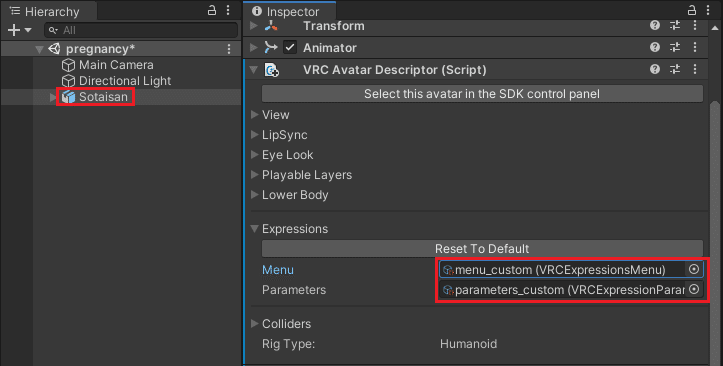The height and width of the screenshot is (366, 723).
Task: Open the Hierarchy panel options menu
Action: (x=228, y=10)
